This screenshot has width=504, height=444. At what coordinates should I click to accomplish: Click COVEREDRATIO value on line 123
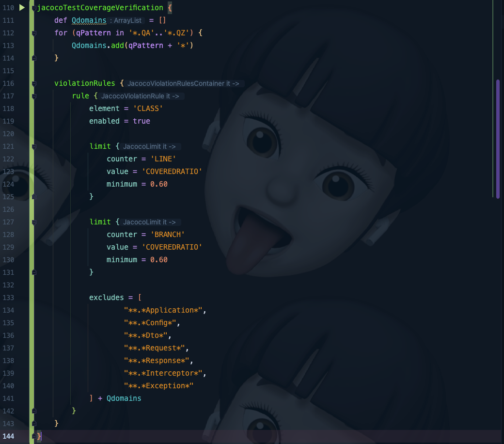pyautogui.click(x=172, y=172)
